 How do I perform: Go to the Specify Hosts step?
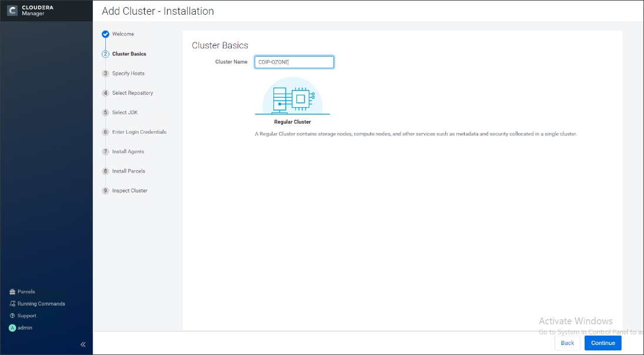click(x=126, y=73)
